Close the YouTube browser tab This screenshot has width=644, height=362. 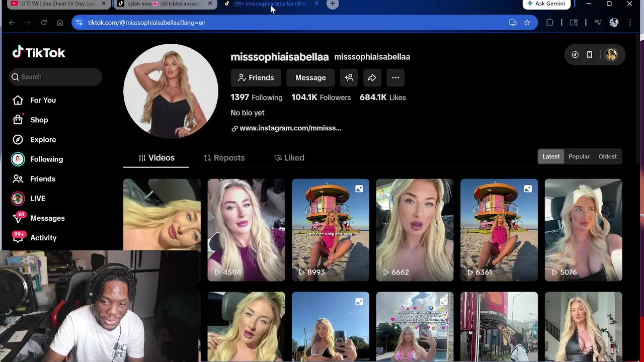(104, 4)
